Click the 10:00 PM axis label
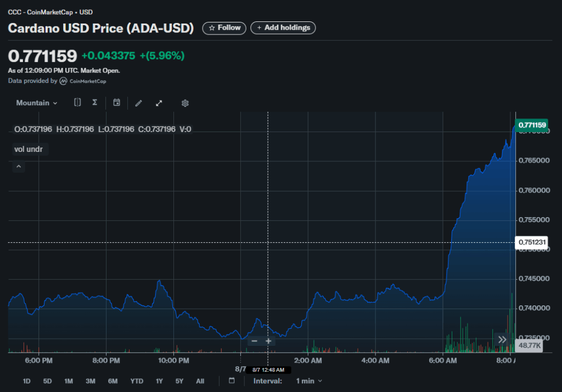Viewport: 562px width, 392px height. pos(173,361)
